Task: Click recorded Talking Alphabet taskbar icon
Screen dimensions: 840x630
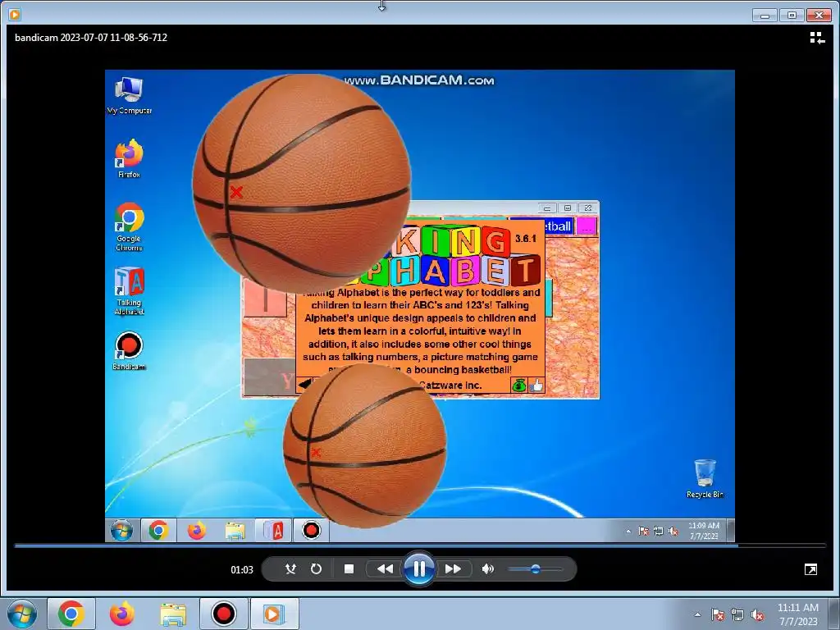Action: click(273, 531)
